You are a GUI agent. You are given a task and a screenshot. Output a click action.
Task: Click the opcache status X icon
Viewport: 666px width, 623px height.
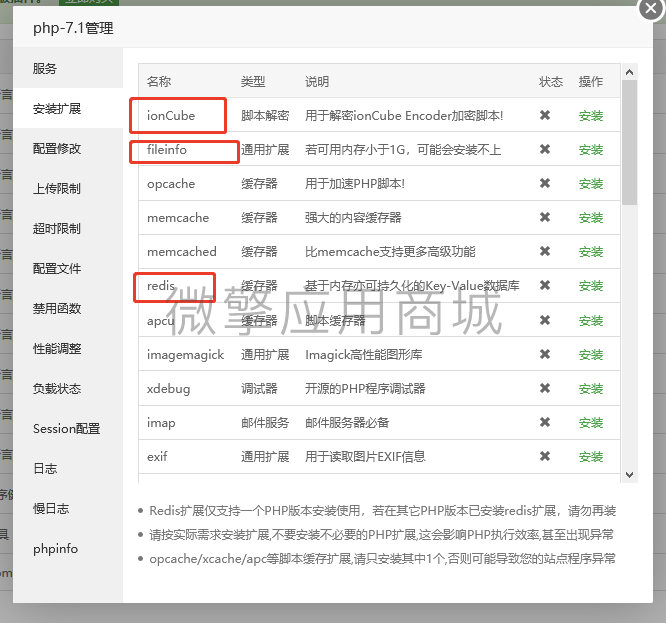[x=545, y=183]
